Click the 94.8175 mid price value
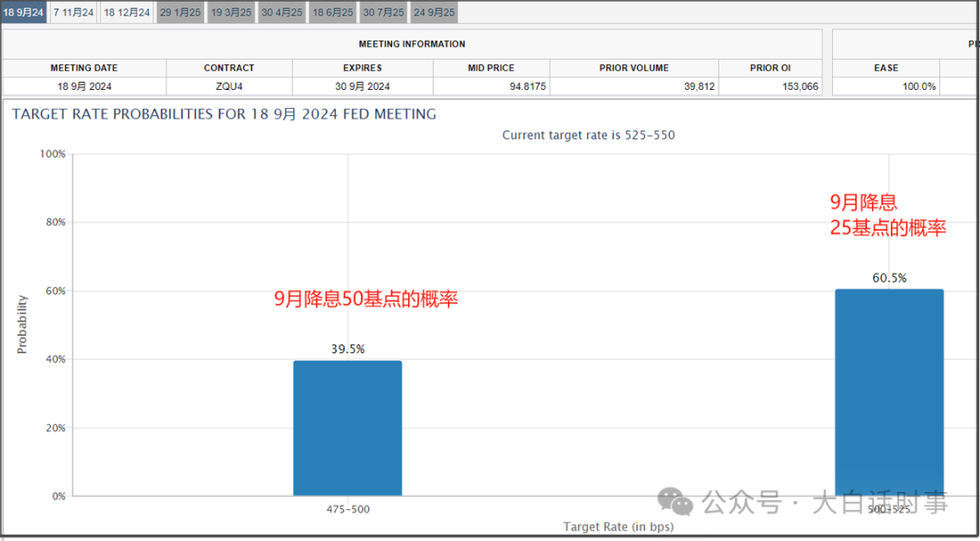This screenshot has height=541, width=980. [x=527, y=87]
